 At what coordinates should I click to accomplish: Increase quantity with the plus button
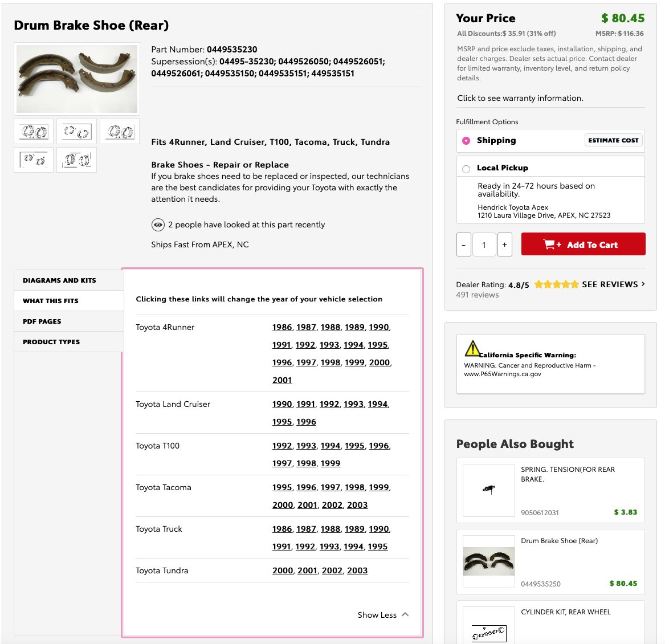pyautogui.click(x=504, y=244)
